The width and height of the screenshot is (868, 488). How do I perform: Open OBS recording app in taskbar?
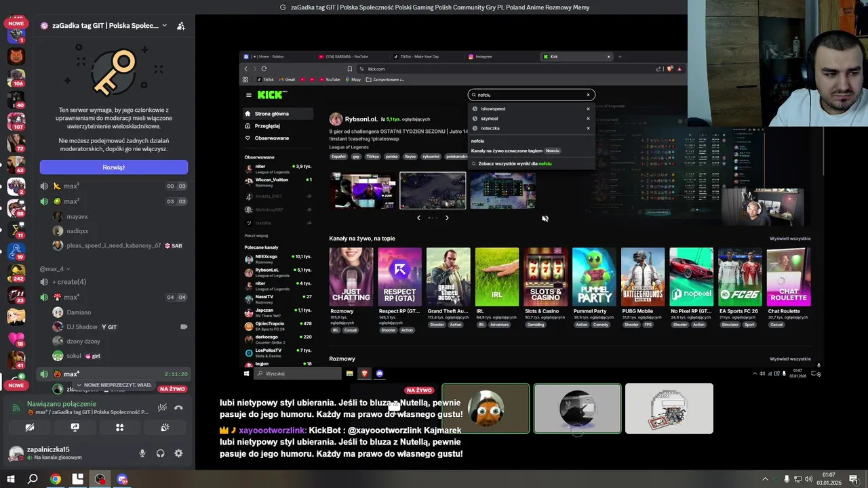coord(100,479)
